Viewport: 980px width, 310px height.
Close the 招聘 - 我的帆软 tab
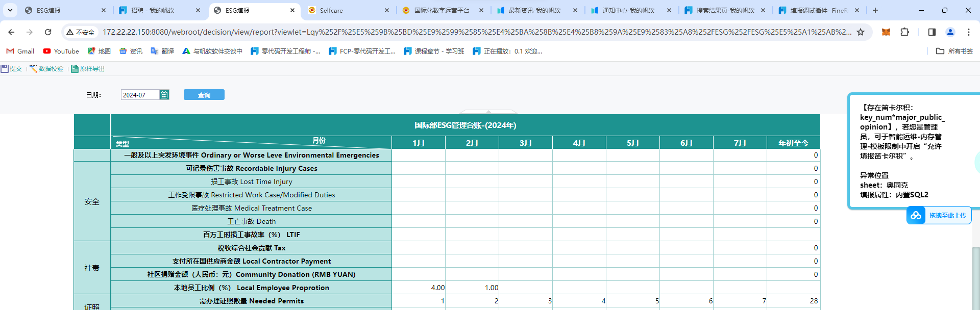[x=198, y=10]
